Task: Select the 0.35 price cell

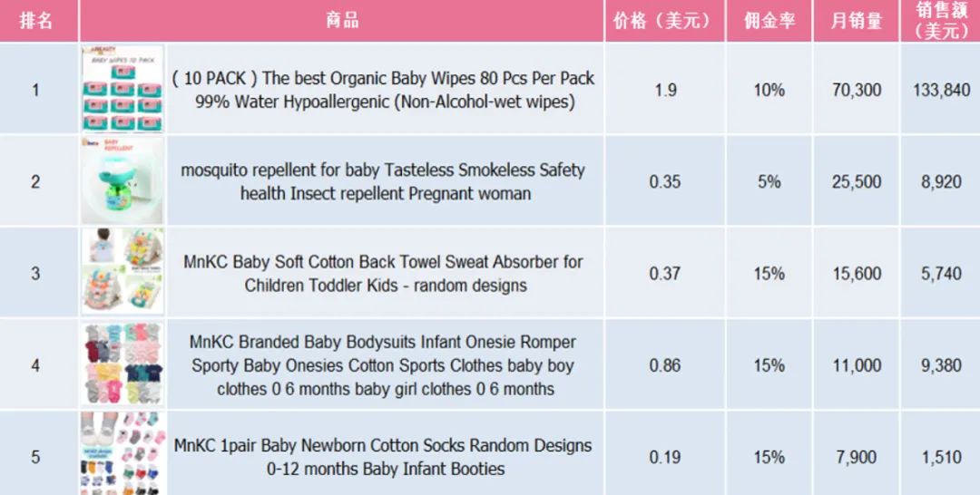Action: click(664, 181)
